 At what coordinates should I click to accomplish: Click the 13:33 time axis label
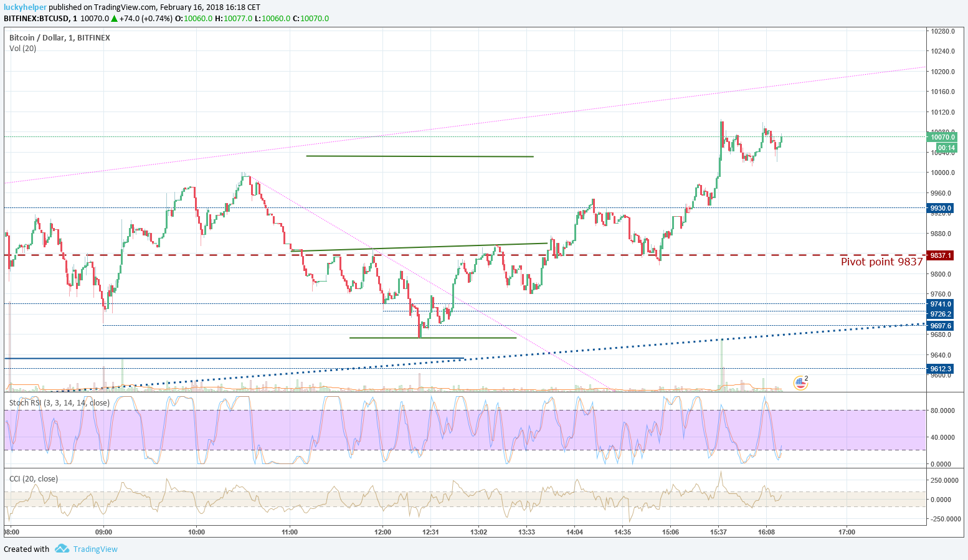527,532
